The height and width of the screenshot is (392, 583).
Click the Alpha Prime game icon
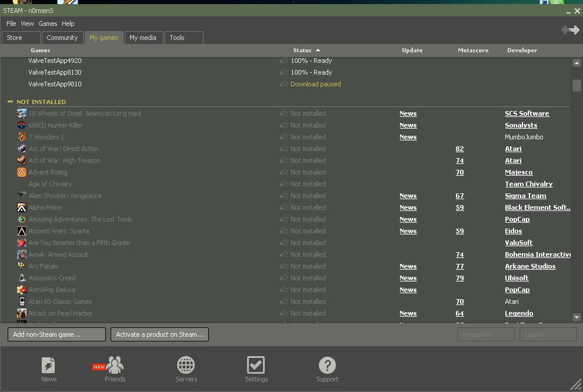(22, 207)
